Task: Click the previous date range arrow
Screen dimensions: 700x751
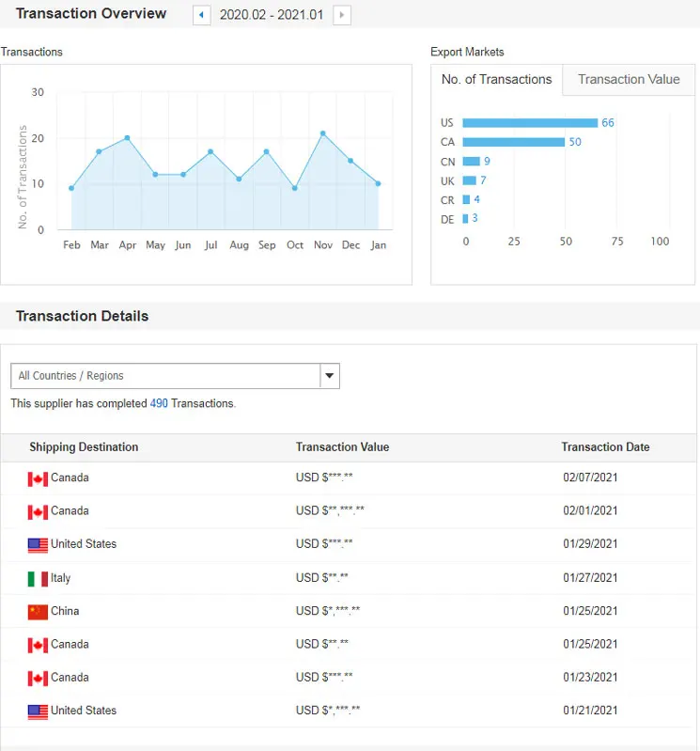Action: [x=201, y=15]
